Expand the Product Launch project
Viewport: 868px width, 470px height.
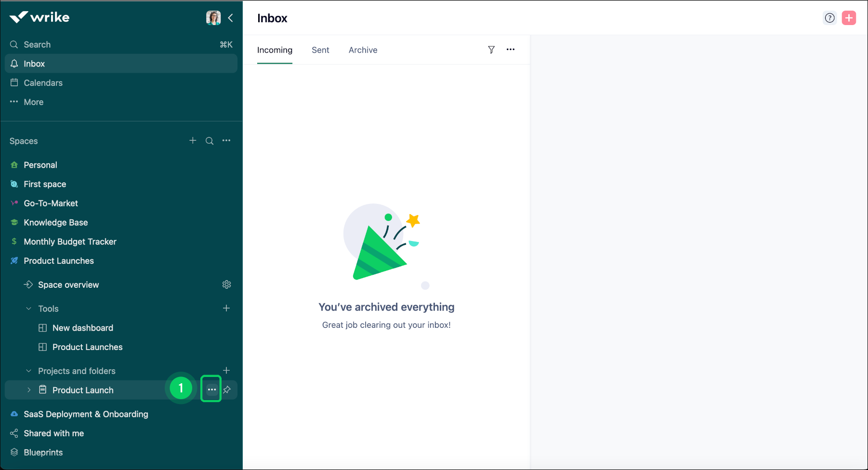click(29, 390)
